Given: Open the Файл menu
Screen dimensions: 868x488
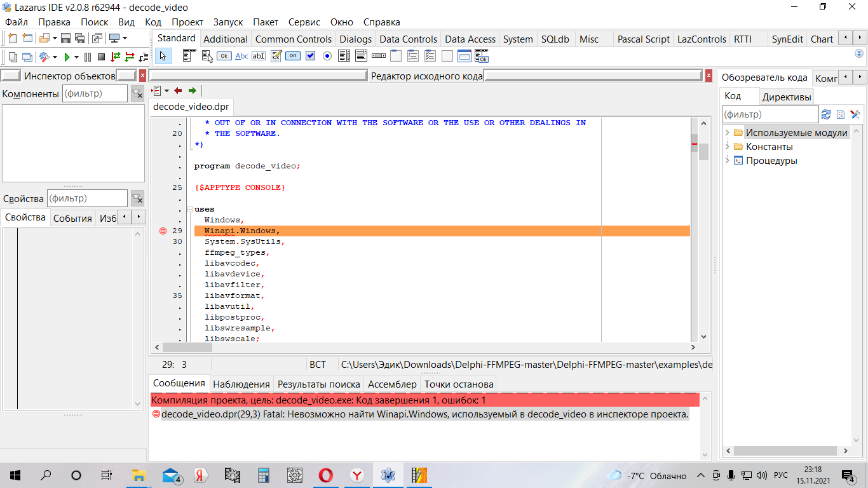Looking at the screenshot, I should coord(16,22).
